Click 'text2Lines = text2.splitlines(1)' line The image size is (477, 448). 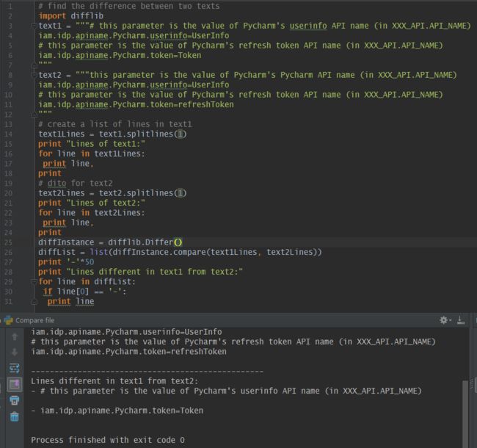click(x=112, y=193)
